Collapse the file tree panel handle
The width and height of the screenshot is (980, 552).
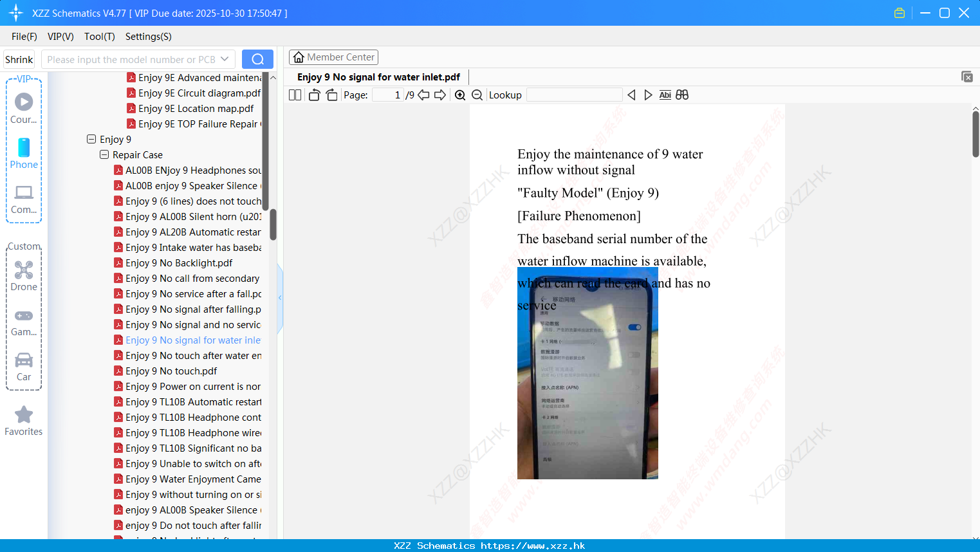click(281, 298)
